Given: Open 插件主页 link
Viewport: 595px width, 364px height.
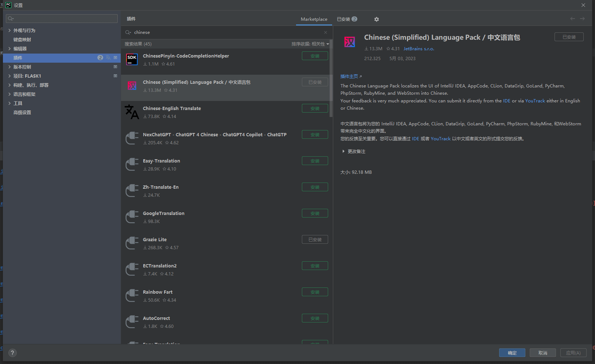Looking at the screenshot, I should pos(351,77).
